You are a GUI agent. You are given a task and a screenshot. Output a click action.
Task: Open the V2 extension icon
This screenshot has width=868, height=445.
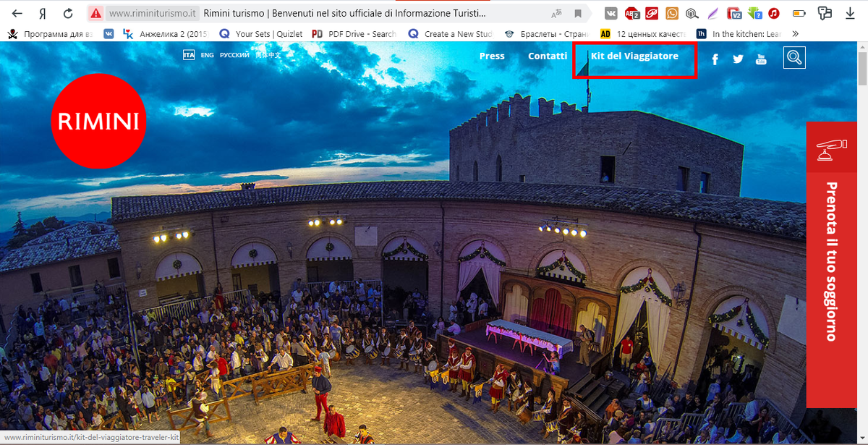[x=733, y=13]
